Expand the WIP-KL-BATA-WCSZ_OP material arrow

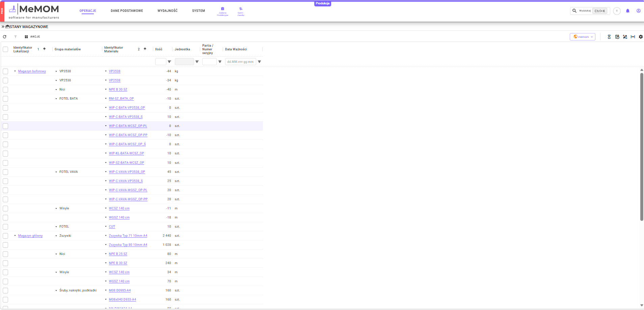(x=106, y=153)
